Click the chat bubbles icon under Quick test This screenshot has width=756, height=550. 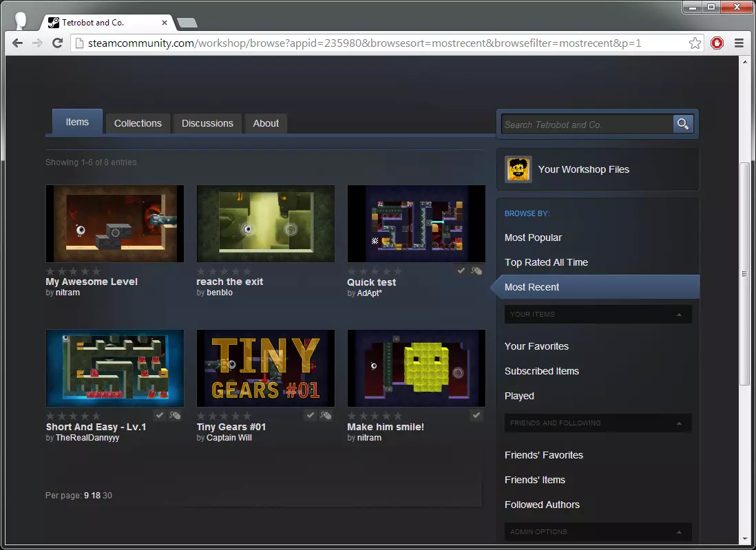[x=476, y=271]
